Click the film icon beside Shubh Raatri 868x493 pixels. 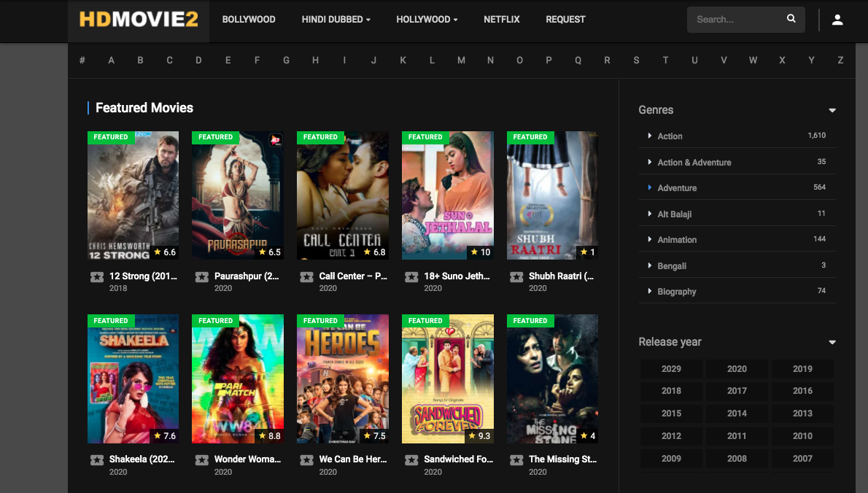coord(516,277)
